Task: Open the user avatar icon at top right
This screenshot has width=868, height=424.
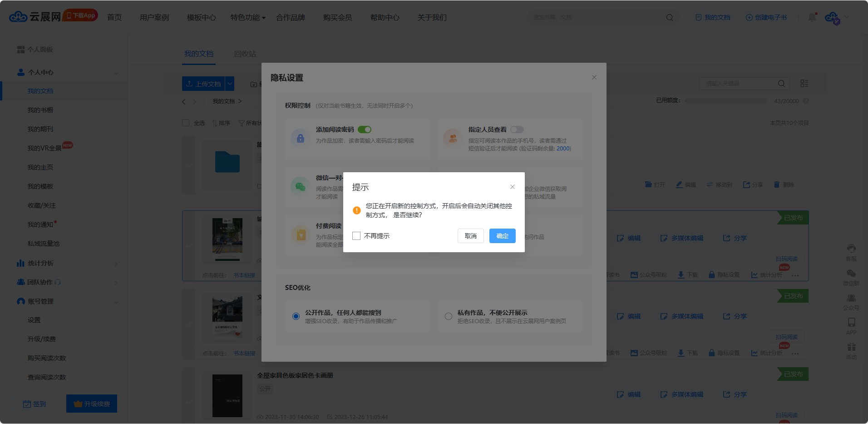Action: tap(832, 18)
